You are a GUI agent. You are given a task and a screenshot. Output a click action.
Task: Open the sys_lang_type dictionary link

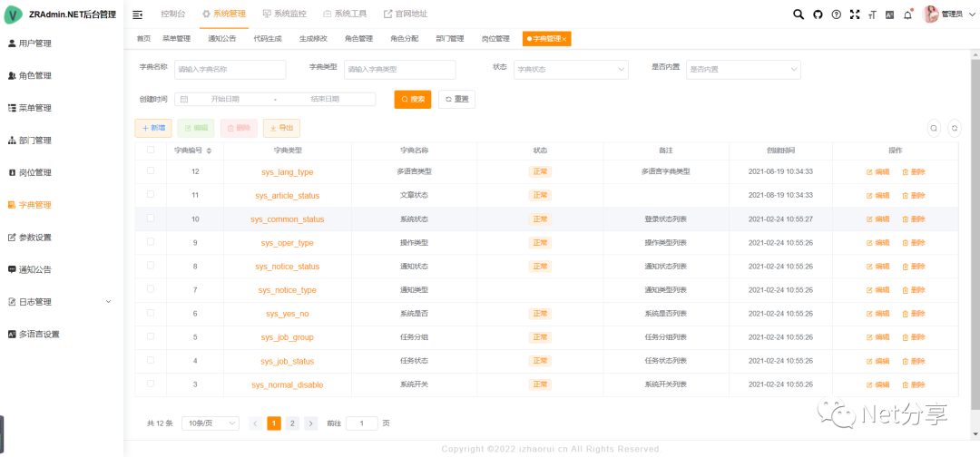pyautogui.click(x=288, y=171)
